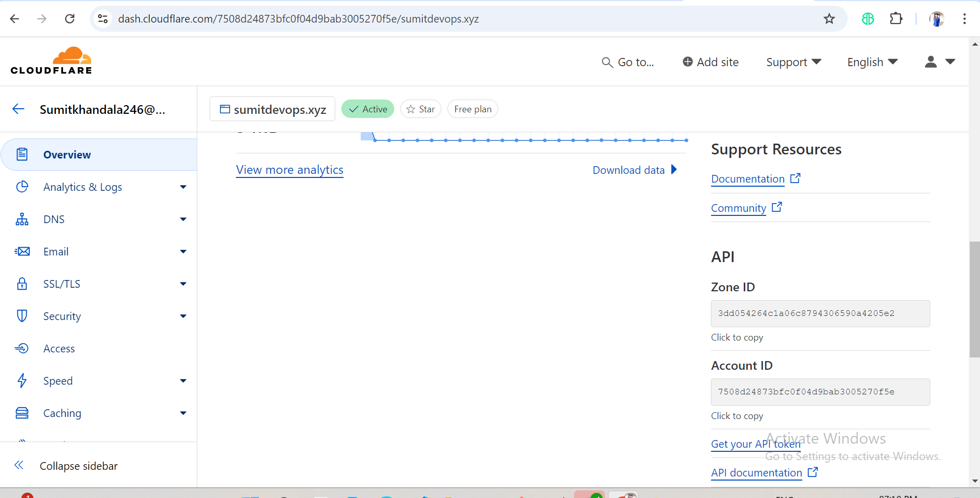Click the DNS menu label
The image size is (980, 498).
pyautogui.click(x=54, y=220)
